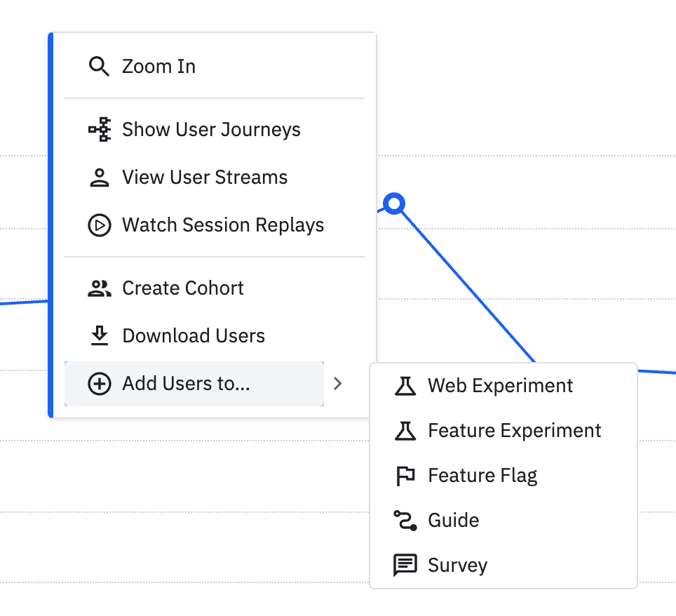Click the Show User Journeys tree icon
The height and width of the screenshot is (616, 676).
coord(99,130)
